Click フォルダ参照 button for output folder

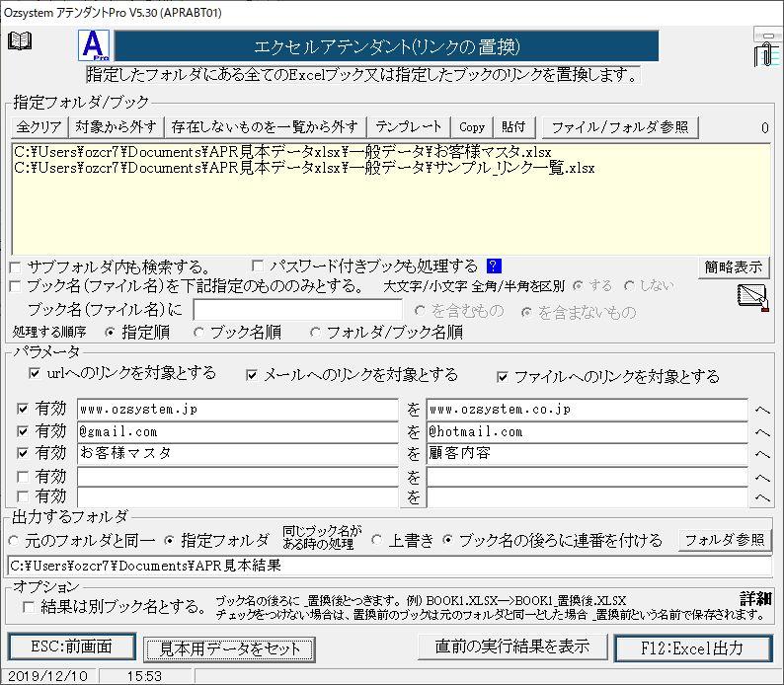[725, 540]
